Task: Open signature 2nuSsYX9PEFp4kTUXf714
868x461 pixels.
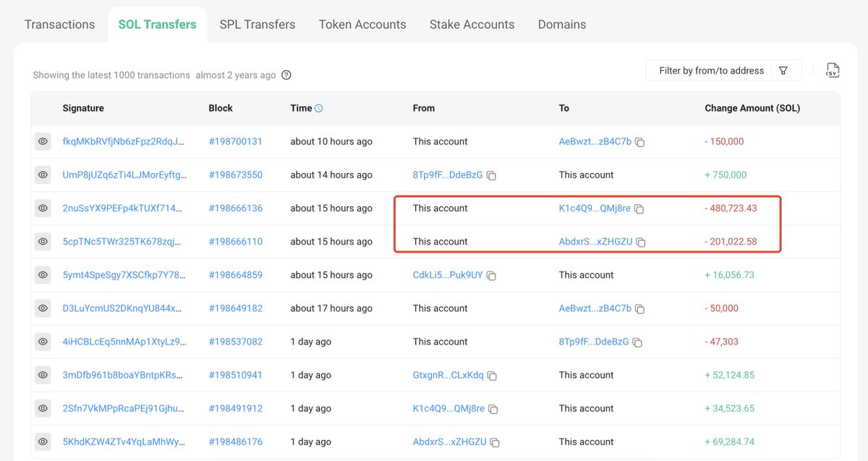Action: (124, 208)
